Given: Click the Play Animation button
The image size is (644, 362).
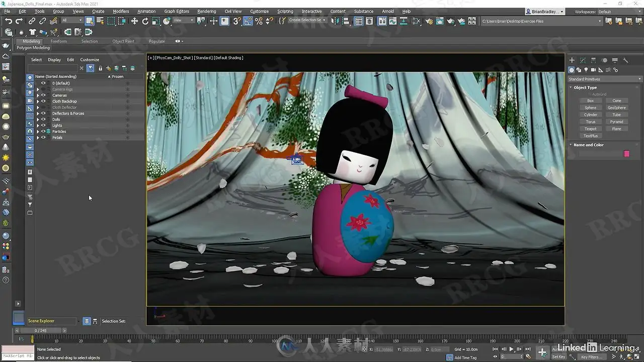Looking at the screenshot, I should (x=512, y=349).
